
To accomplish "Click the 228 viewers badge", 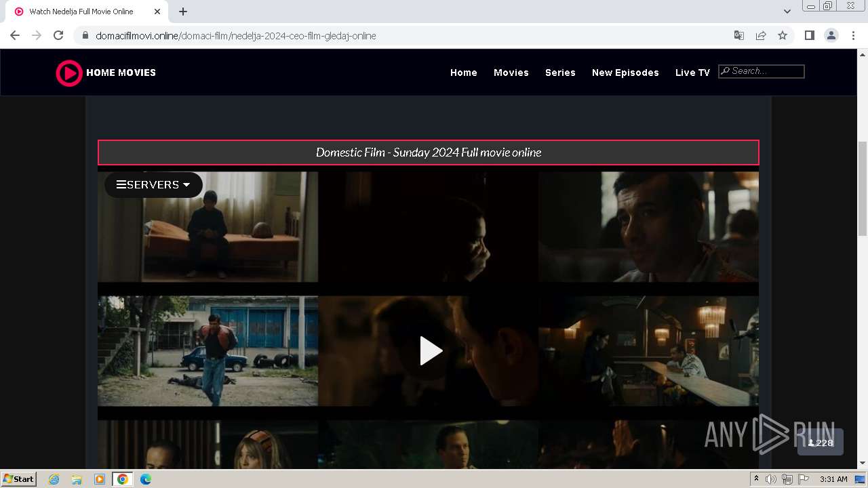I will pyautogui.click(x=821, y=443).
